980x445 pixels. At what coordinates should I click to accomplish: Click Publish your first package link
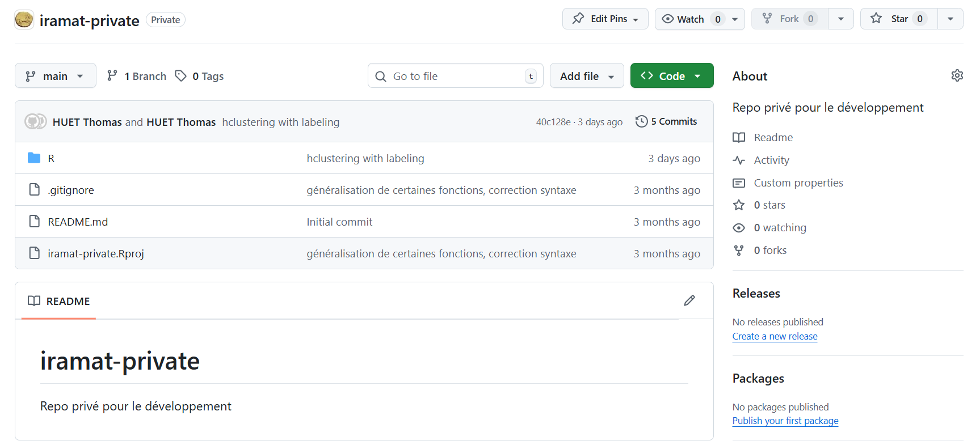coord(785,421)
